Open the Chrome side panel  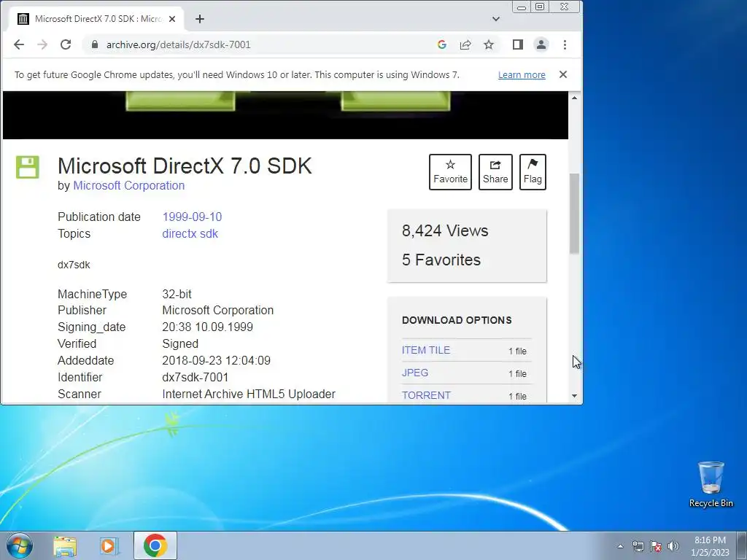tap(518, 44)
